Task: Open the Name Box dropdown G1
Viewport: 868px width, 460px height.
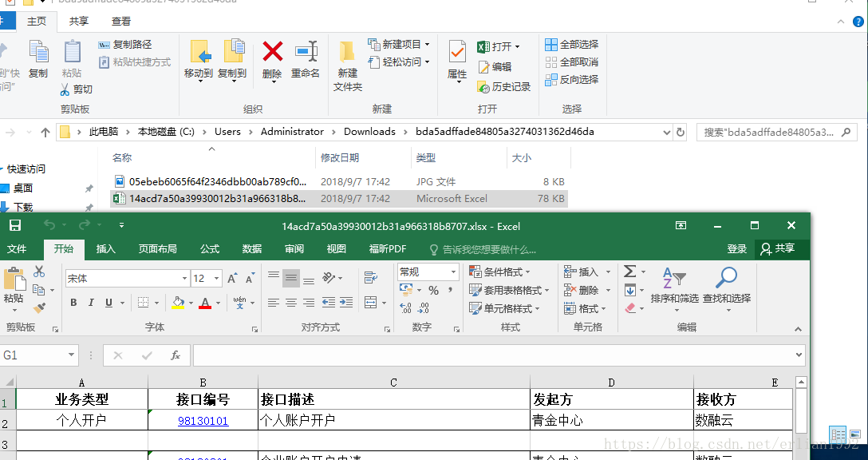Action: click(x=71, y=355)
